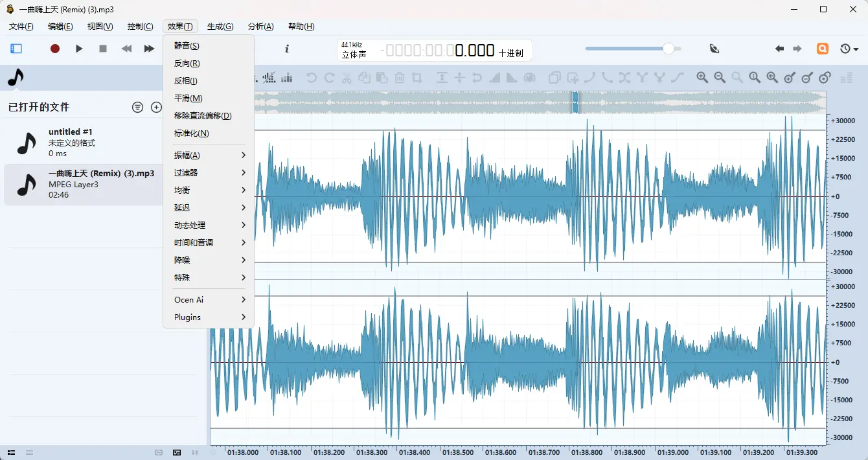Click the mute speaker icon

pyautogui.click(x=714, y=49)
